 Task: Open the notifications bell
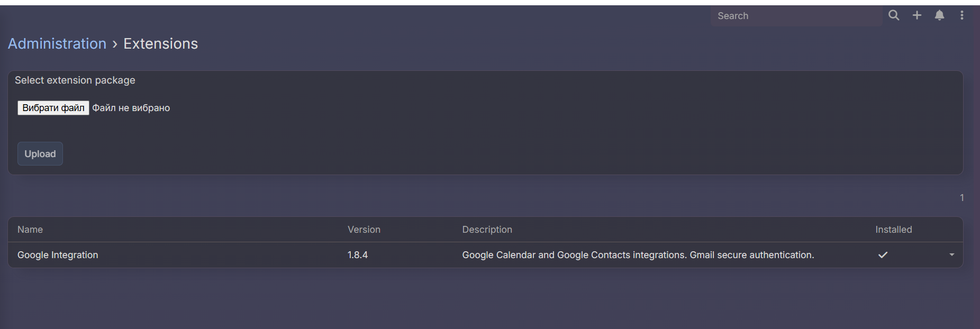click(x=940, y=15)
